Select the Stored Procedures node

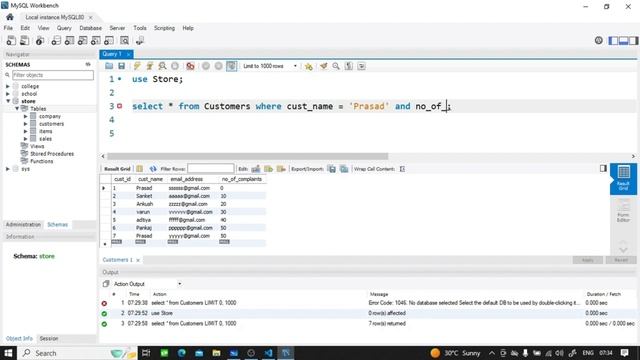(52, 154)
